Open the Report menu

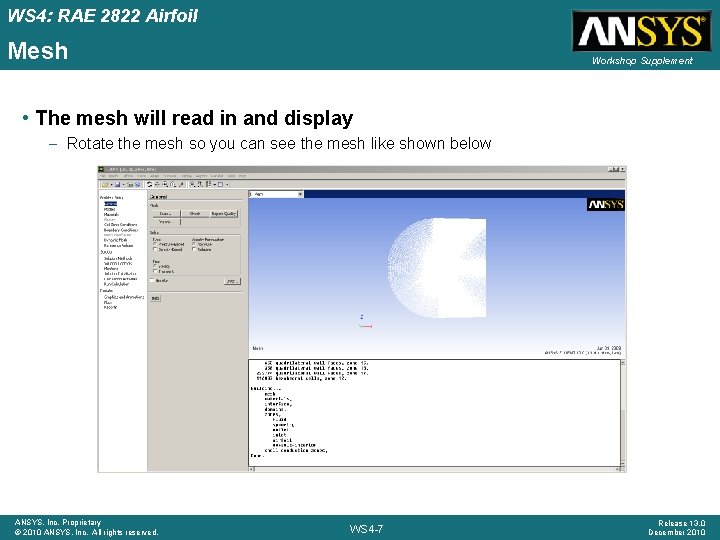click(201, 176)
